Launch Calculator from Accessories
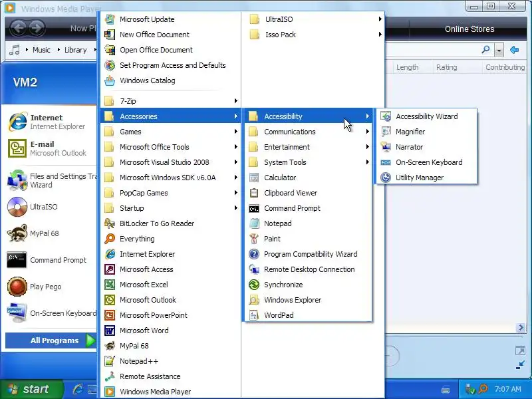532x399 pixels. click(308, 178)
